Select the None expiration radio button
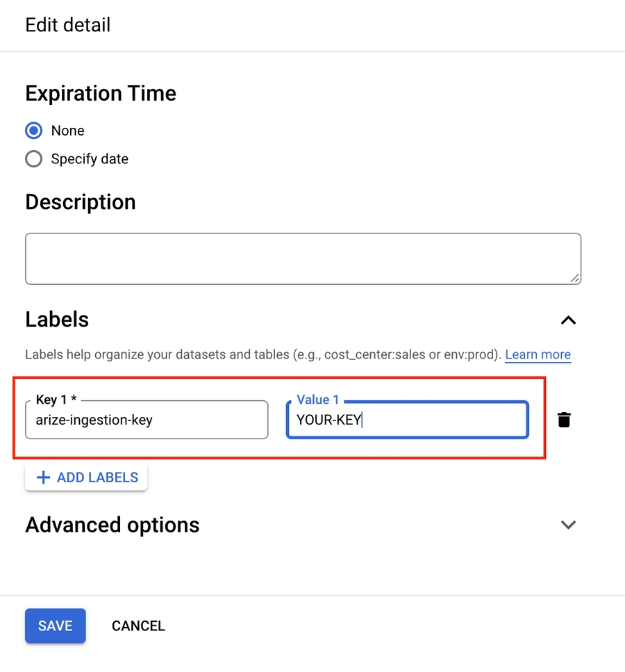 click(33, 131)
